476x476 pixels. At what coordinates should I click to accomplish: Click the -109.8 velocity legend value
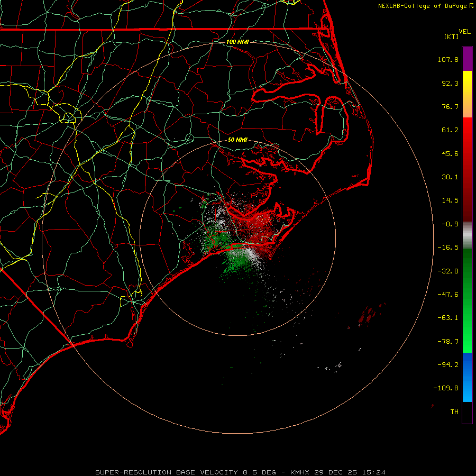pos(446,388)
